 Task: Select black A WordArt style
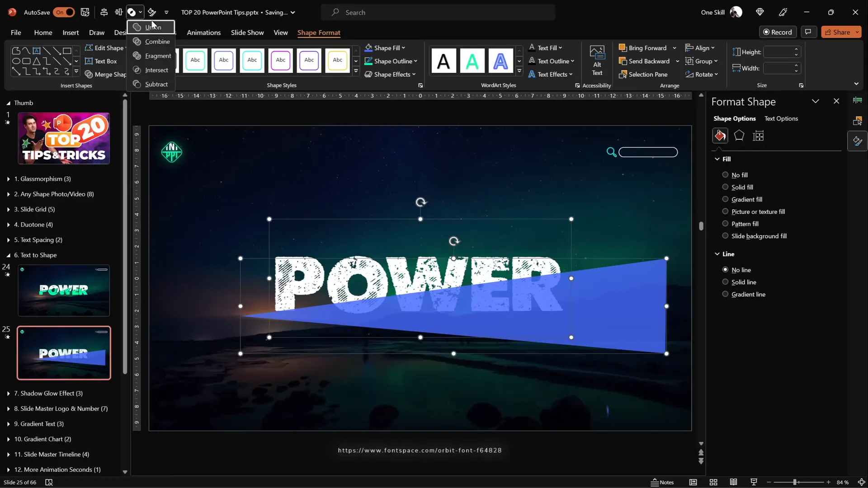click(x=443, y=61)
